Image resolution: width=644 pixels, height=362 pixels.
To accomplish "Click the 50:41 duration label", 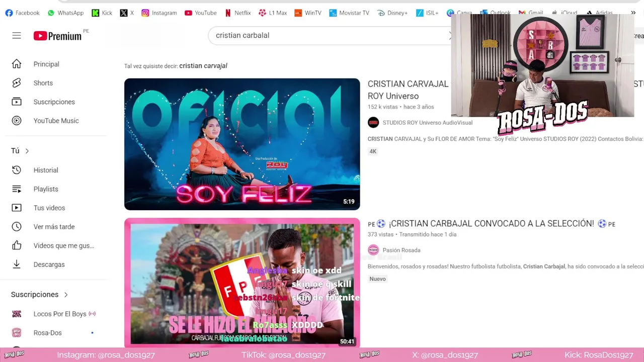I will [347, 341].
